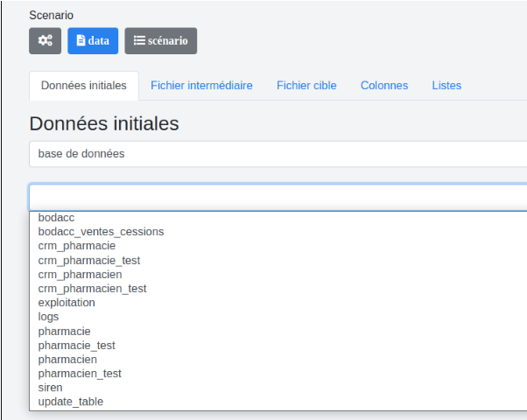Select the siren table option
527x420 pixels.
point(50,388)
